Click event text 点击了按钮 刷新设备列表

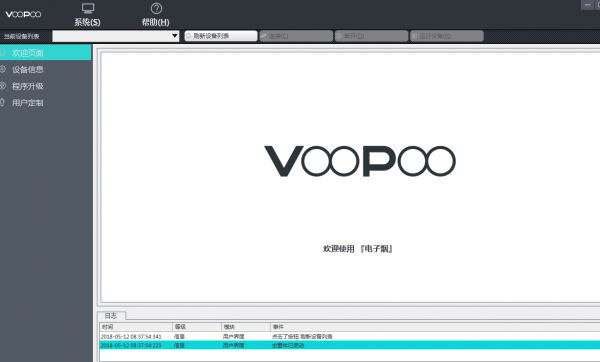[x=302, y=336]
